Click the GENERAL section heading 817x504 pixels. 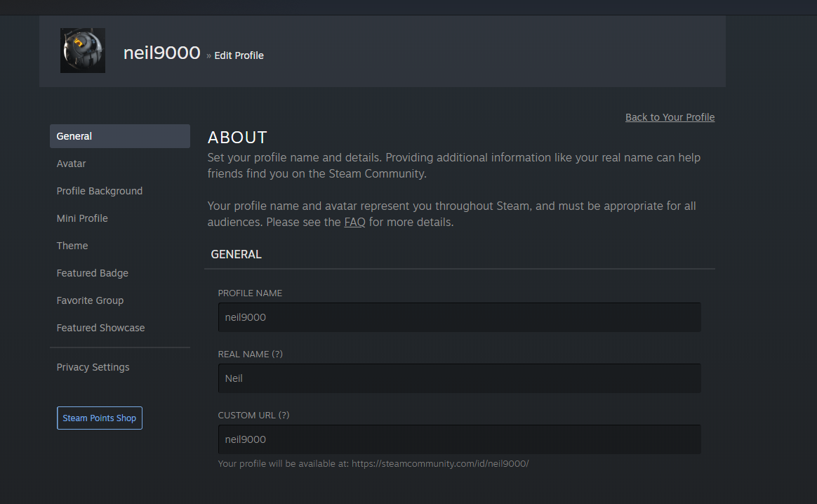point(236,254)
